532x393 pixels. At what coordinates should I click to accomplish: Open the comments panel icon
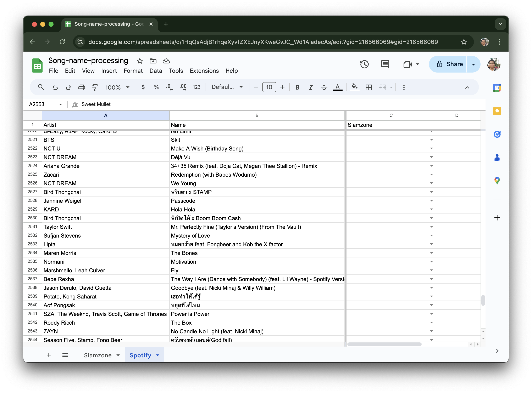[385, 64]
